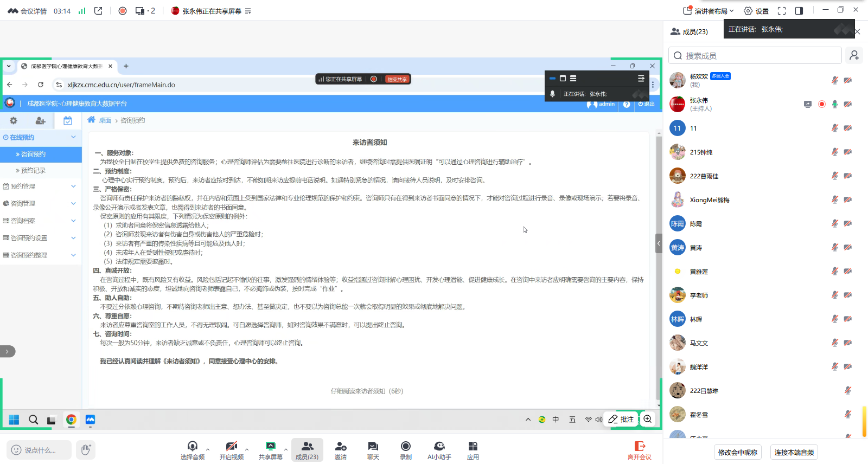Expand the 预约管理 sidebar menu
868x464 pixels.
[41, 186]
